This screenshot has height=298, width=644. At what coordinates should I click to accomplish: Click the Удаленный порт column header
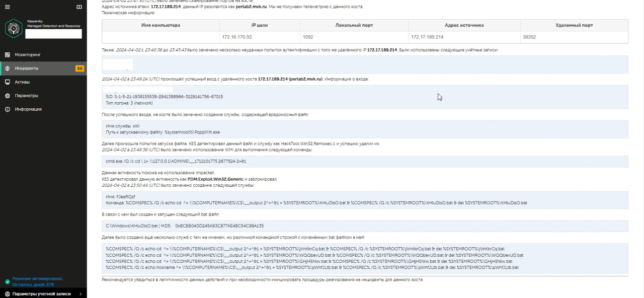click(574, 25)
